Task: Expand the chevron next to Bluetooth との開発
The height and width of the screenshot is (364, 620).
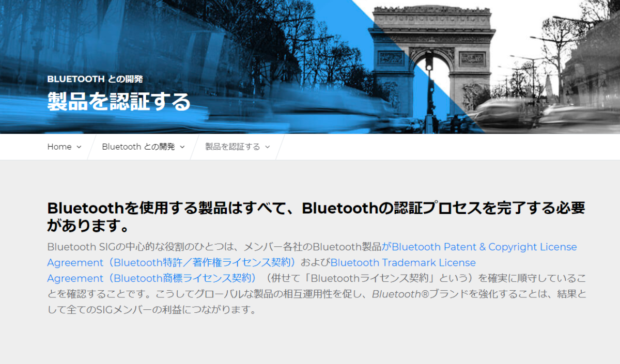Action: pos(182,147)
